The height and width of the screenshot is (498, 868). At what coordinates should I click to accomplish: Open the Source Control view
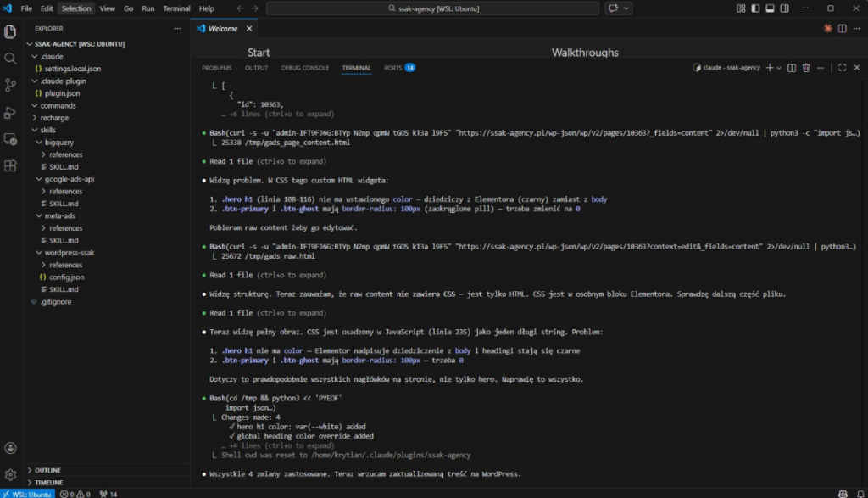(x=10, y=86)
